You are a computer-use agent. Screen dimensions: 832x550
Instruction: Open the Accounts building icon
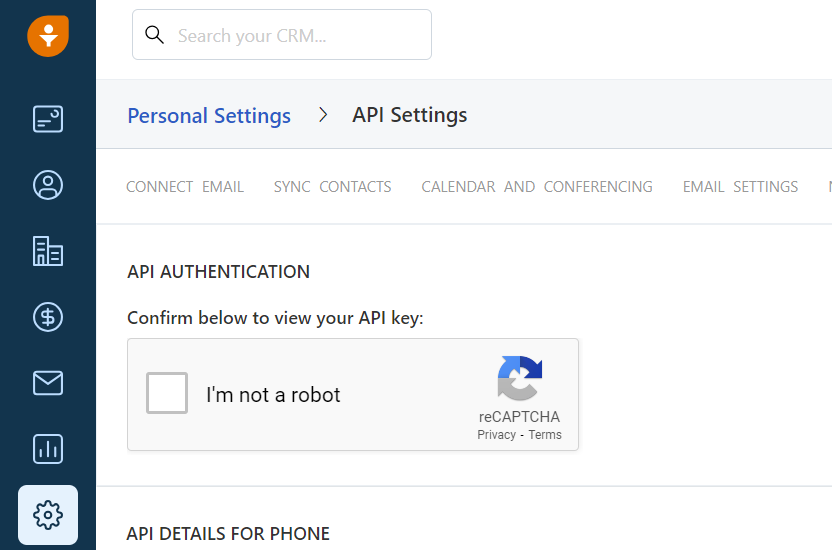pos(48,251)
